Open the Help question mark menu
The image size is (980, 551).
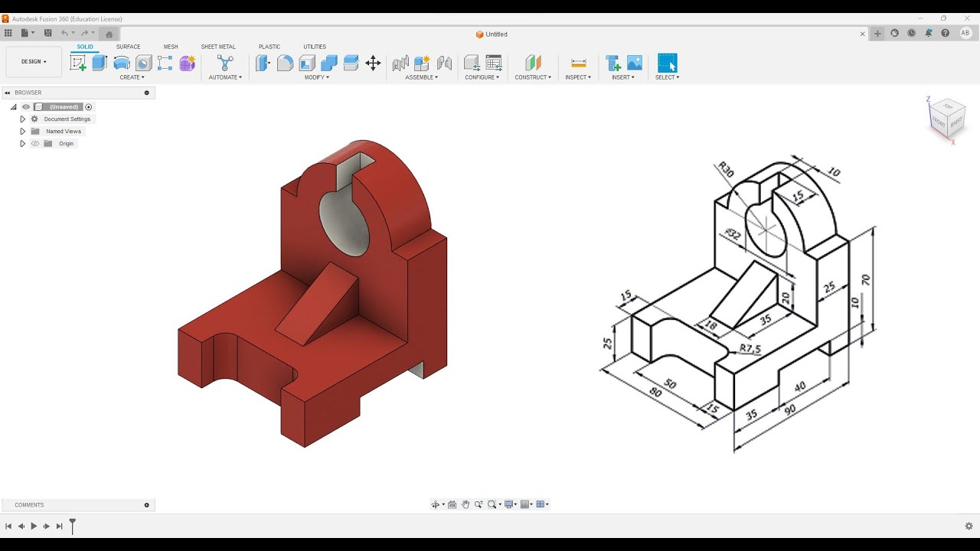coord(946,33)
